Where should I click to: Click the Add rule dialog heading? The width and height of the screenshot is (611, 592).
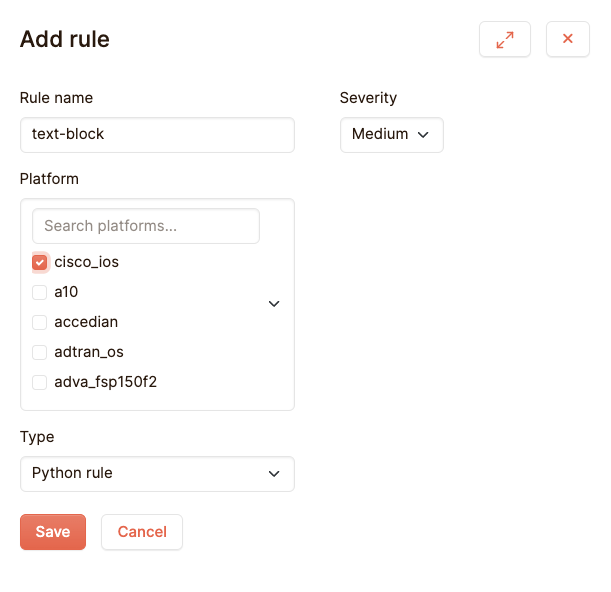[65, 40]
